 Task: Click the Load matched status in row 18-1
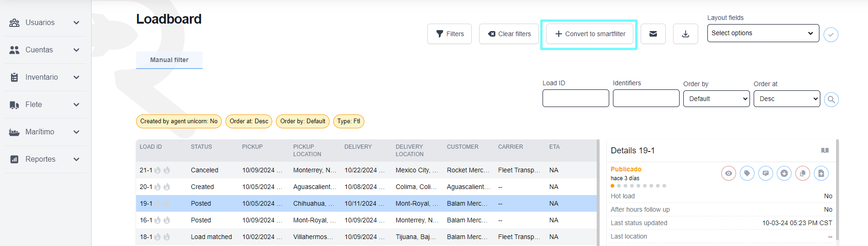212,237
